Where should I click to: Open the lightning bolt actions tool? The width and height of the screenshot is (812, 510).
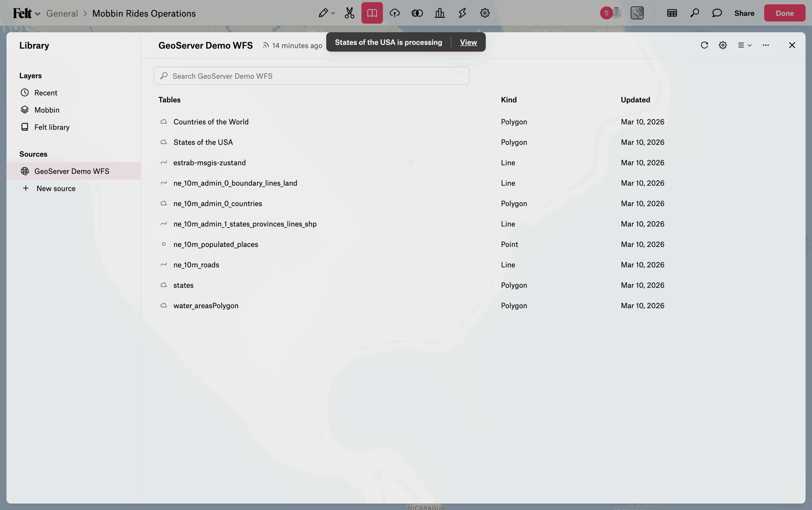click(x=462, y=13)
